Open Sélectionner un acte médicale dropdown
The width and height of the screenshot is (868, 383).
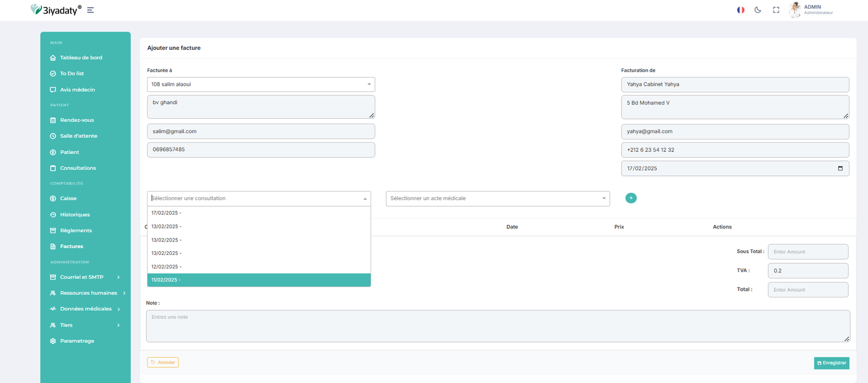(x=497, y=199)
